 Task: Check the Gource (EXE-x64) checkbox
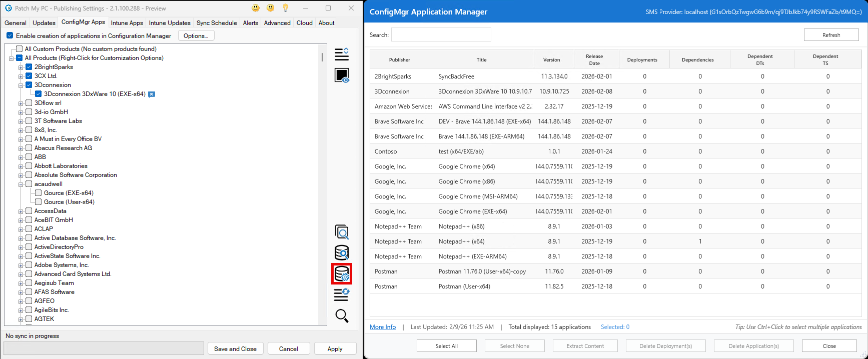38,192
